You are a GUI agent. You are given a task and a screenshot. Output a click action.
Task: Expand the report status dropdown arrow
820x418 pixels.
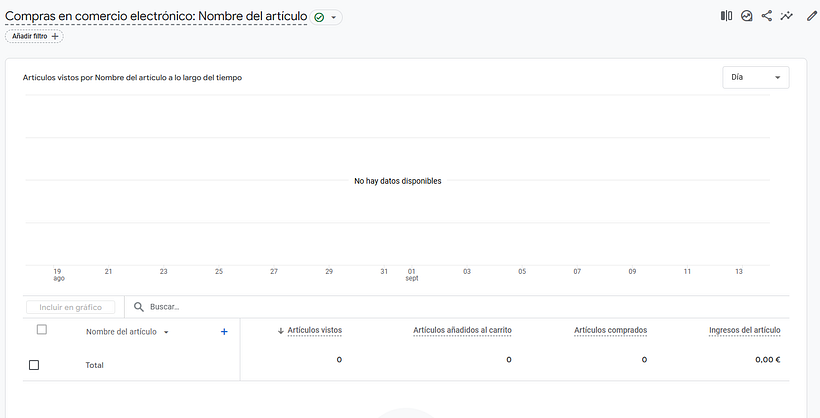334,17
